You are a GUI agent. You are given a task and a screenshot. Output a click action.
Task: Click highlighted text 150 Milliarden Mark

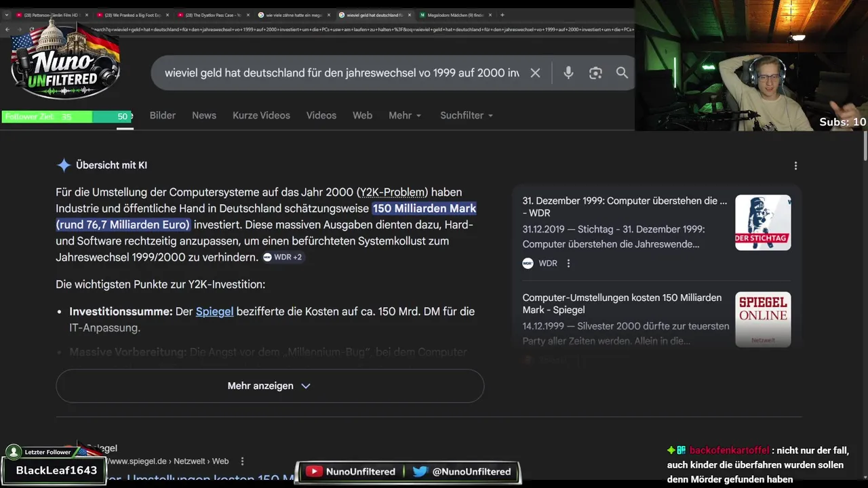425,208
